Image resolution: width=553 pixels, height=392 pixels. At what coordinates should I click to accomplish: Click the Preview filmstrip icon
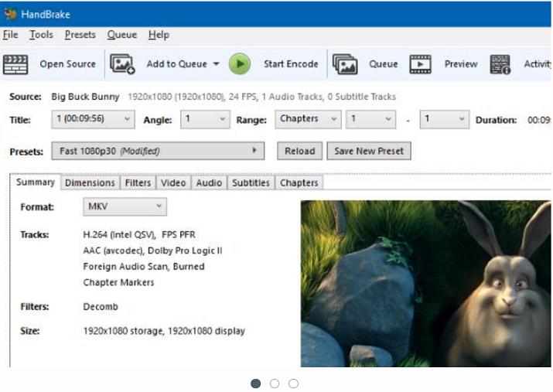tap(421, 64)
